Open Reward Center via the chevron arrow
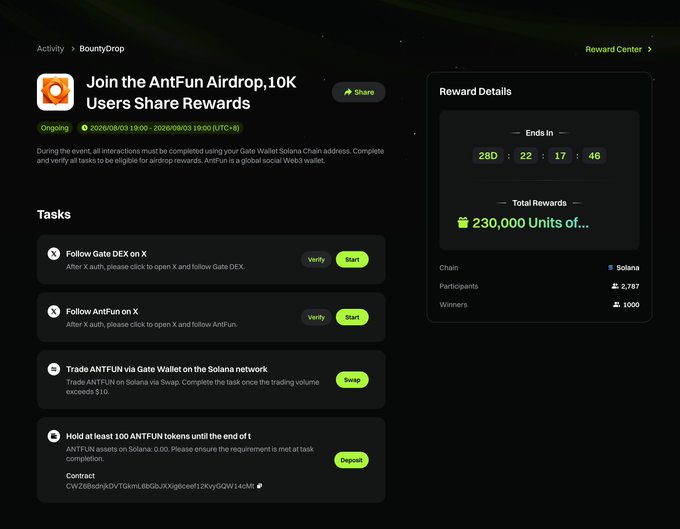This screenshot has width=680, height=529. (x=650, y=49)
